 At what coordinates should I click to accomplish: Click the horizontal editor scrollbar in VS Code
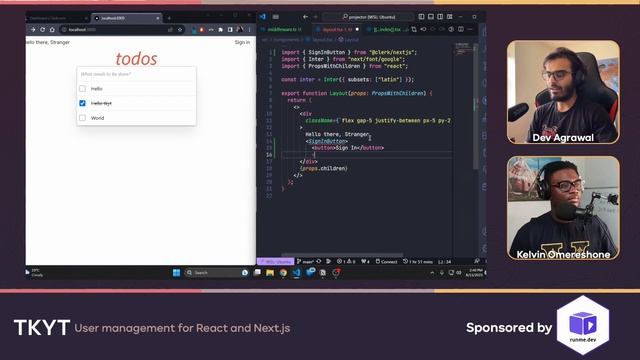pos(342,255)
